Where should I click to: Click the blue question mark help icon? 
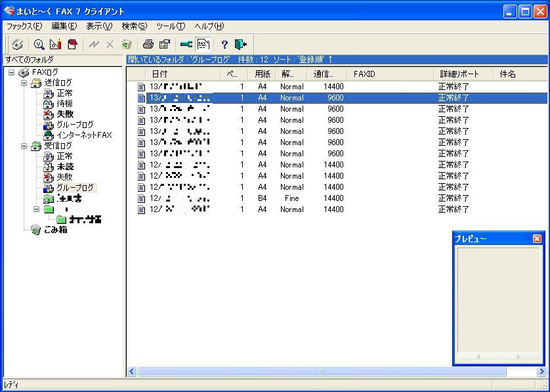pyautogui.click(x=224, y=45)
